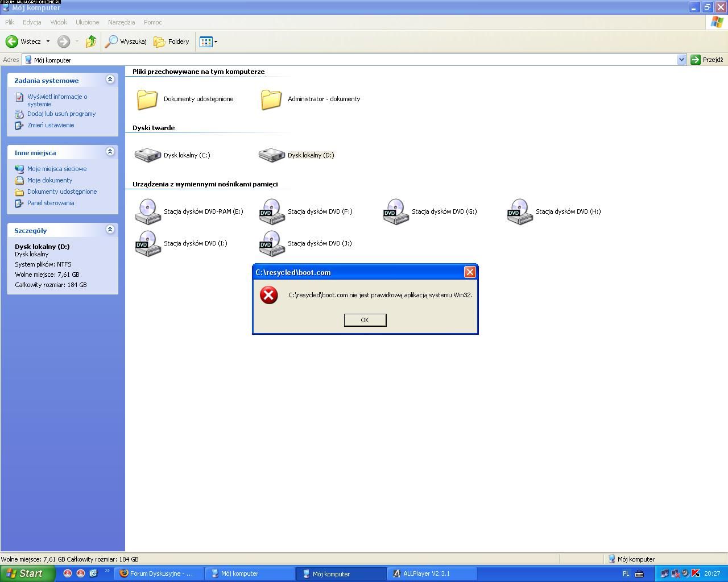Click Wyświetl informacje o systemie link
Viewport: 728px width, 582px height.
57,100
